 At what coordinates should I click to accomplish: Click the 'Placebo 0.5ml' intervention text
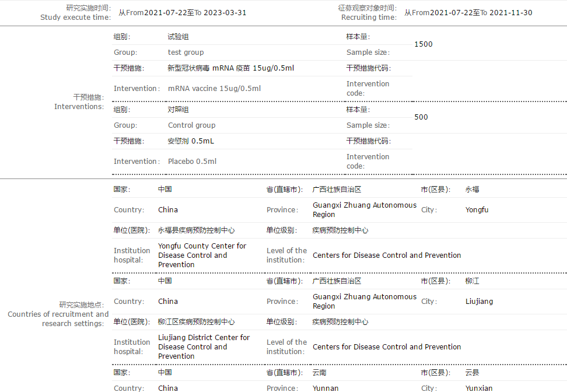192,162
